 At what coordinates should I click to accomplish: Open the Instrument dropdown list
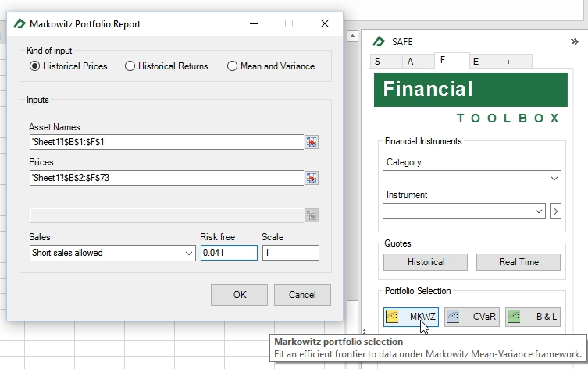click(464, 211)
